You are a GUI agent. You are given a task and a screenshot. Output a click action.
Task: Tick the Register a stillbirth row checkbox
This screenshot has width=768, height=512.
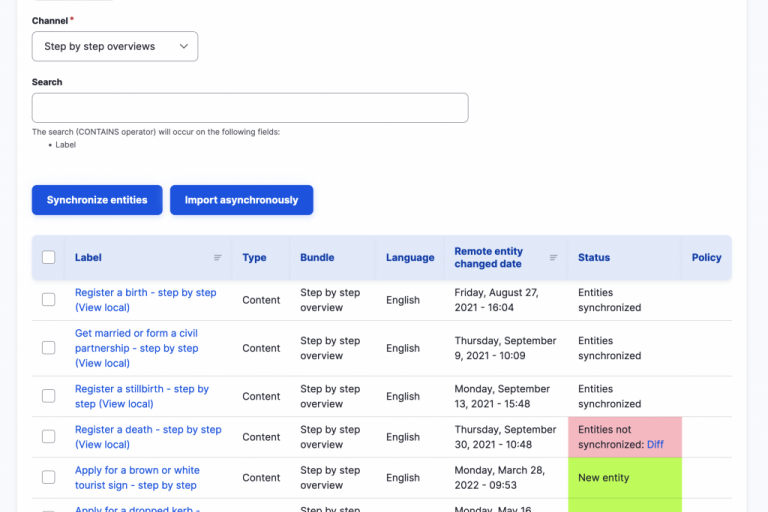point(48,396)
